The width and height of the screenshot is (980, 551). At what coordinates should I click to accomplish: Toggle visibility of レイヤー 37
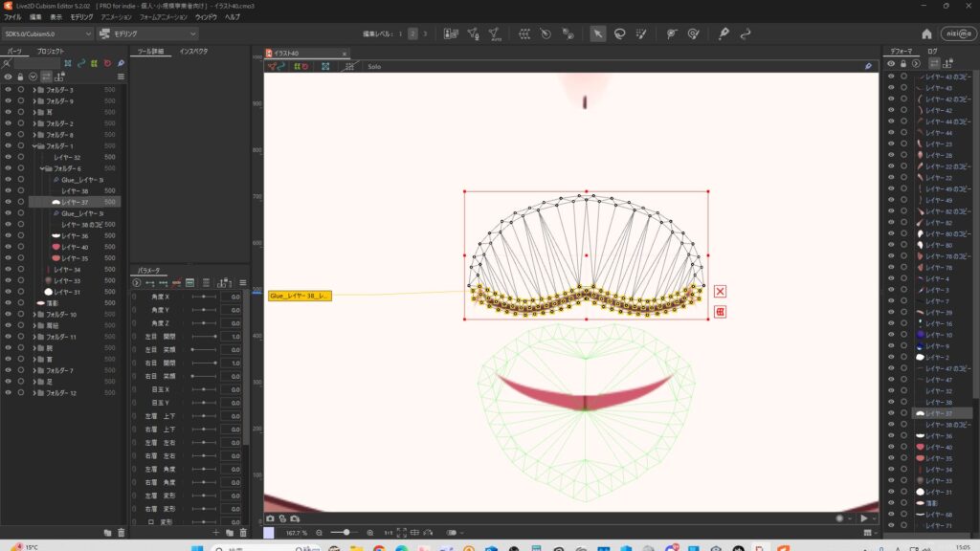point(8,202)
